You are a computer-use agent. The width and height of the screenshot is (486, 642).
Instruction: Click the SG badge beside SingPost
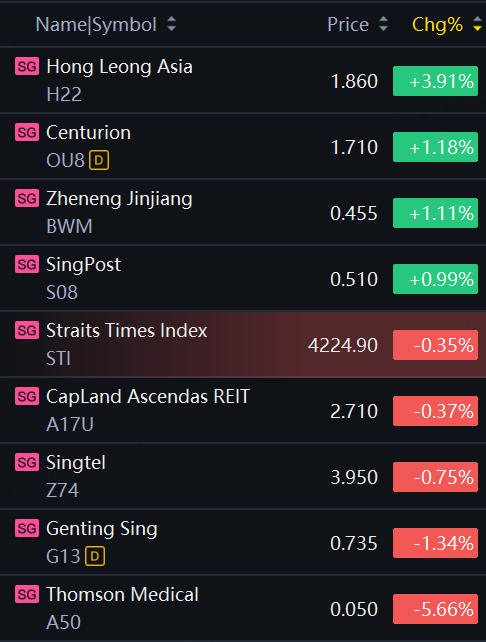[x=27, y=264]
